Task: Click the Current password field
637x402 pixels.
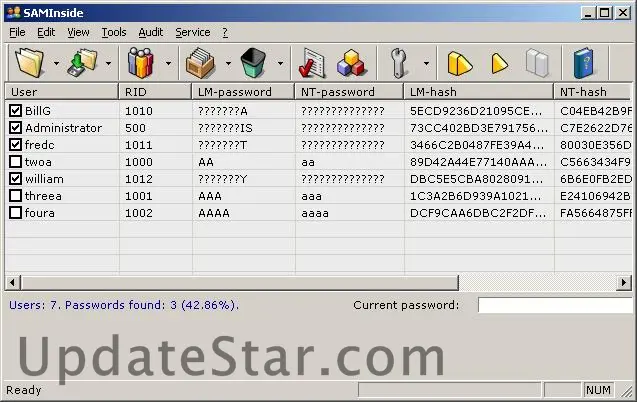Action: click(x=555, y=305)
